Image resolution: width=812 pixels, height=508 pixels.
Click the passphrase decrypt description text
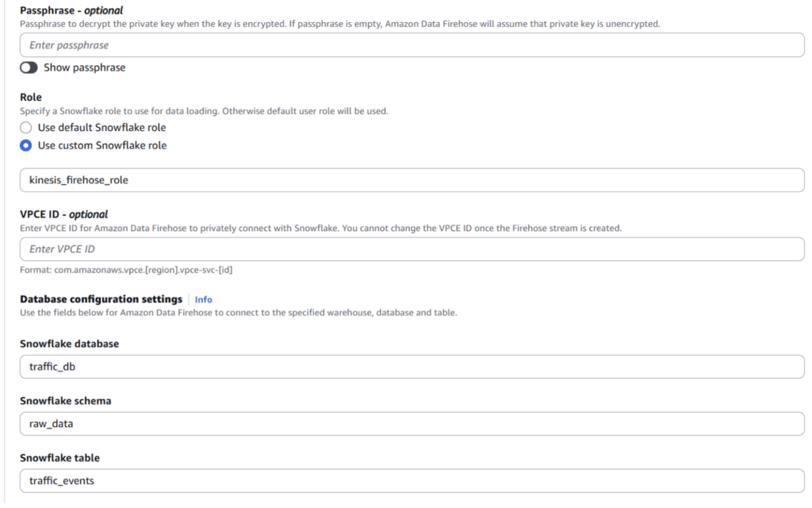pos(339,24)
